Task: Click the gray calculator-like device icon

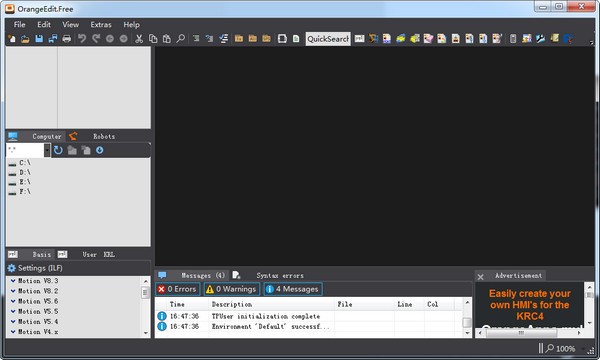Action: pyautogui.click(x=513, y=39)
